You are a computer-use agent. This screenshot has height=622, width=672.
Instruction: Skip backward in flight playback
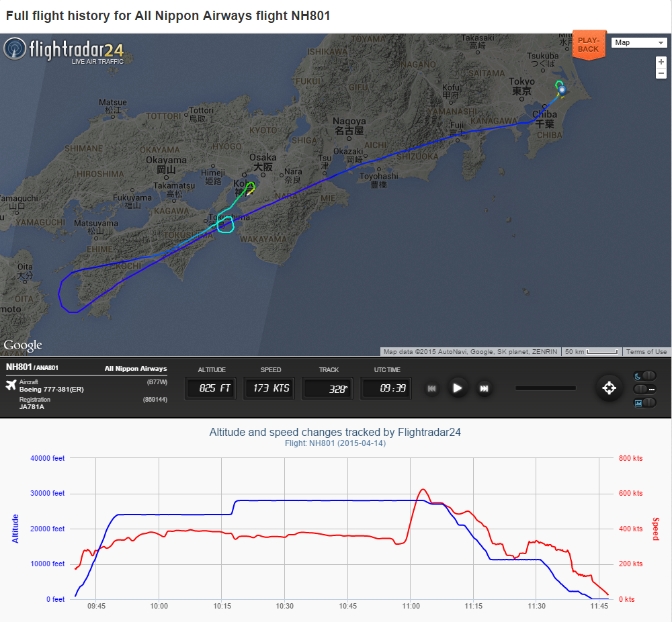[x=431, y=388]
